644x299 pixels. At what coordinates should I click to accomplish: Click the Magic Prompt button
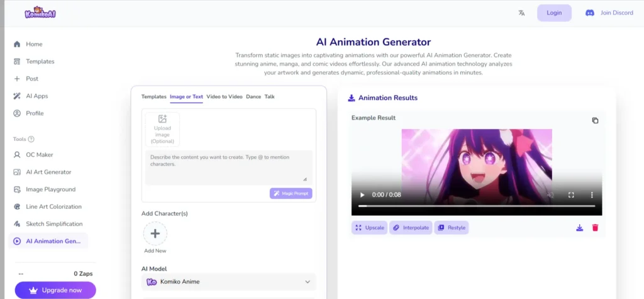coord(291,193)
